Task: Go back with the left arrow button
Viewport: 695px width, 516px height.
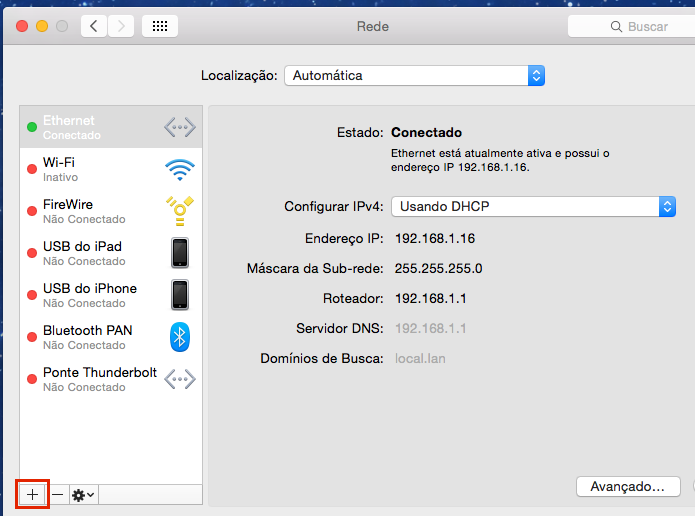Action: (94, 26)
